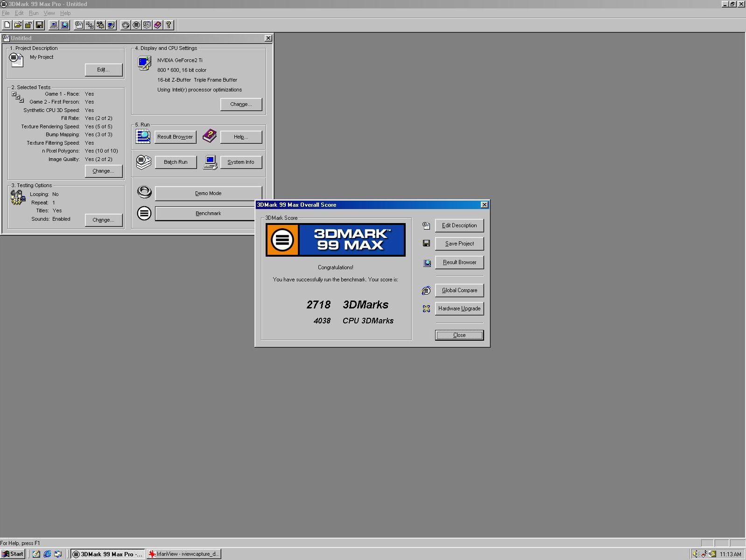
Task: Click the New project toolbar icon
Action: [x=7, y=25]
